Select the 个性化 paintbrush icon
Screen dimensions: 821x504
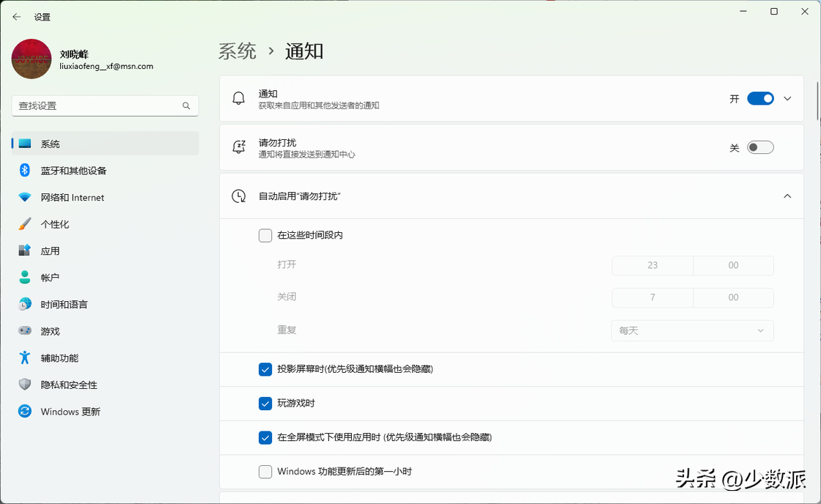pyautogui.click(x=25, y=224)
